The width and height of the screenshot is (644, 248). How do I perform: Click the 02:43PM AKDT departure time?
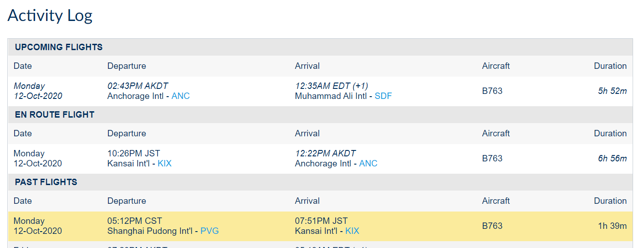138,86
